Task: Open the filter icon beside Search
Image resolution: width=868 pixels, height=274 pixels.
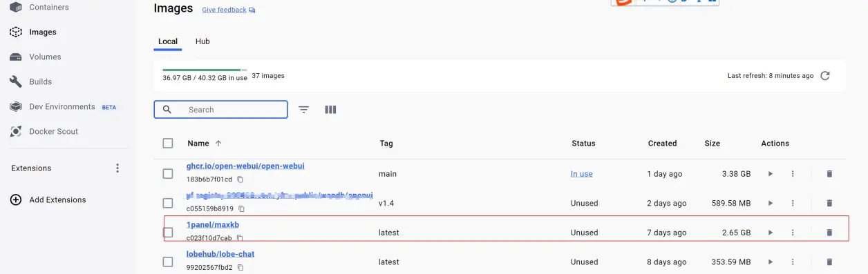Action: point(303,110)
